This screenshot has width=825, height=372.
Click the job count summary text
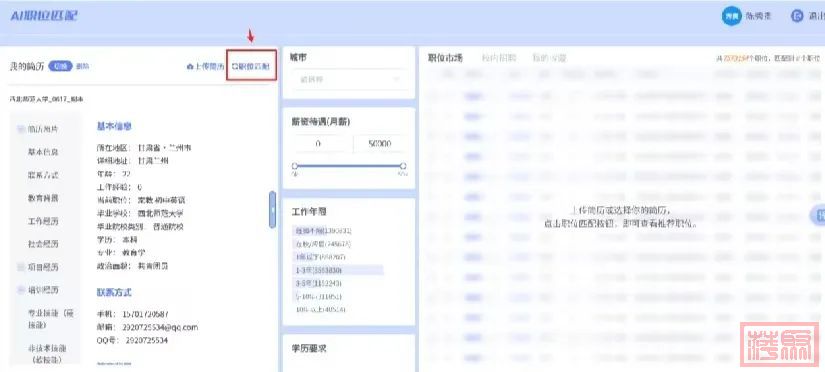768,58
